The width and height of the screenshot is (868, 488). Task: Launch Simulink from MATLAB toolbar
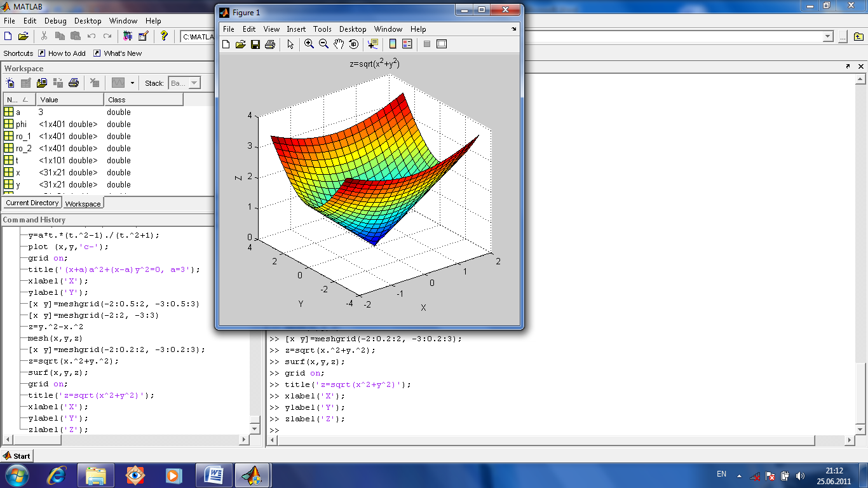tap(128, 36)
